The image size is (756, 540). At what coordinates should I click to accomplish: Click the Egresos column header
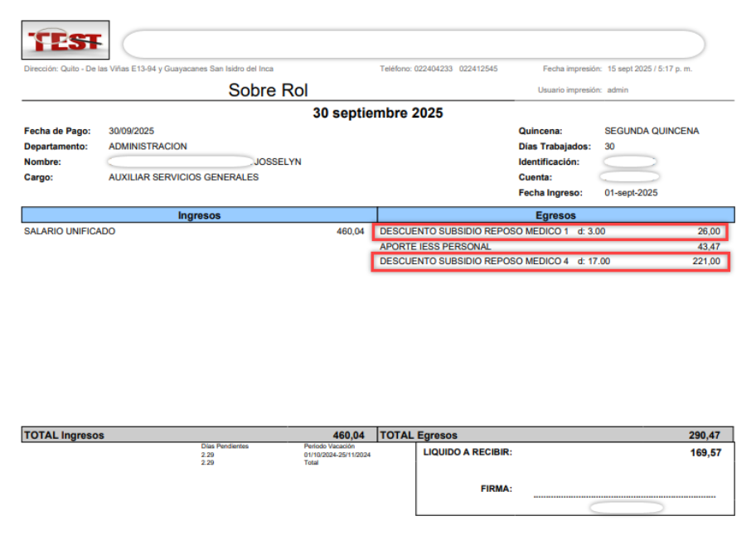click(556, 215)
